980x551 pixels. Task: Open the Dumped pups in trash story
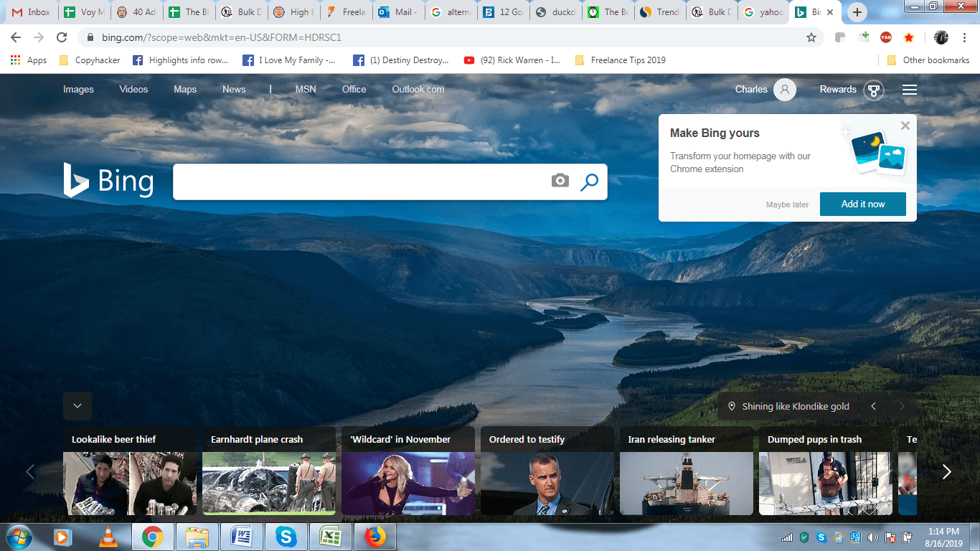tap(826, 471)
